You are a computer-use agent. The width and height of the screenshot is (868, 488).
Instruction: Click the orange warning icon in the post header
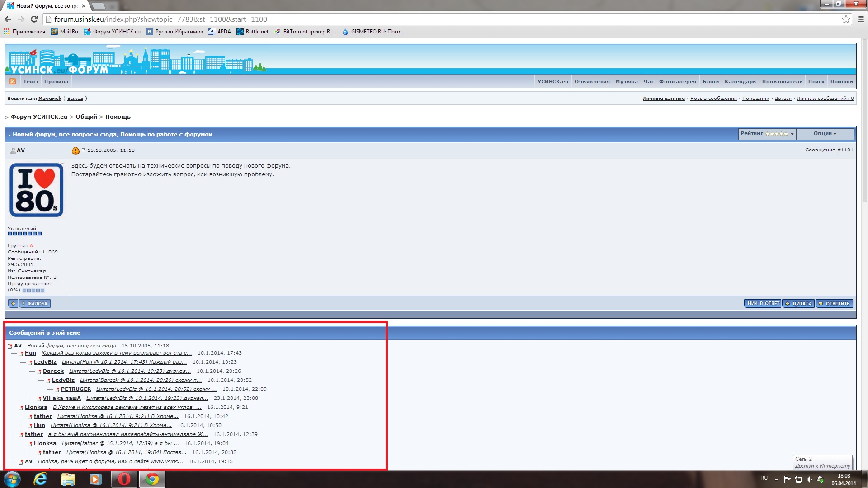pos(75,150)
